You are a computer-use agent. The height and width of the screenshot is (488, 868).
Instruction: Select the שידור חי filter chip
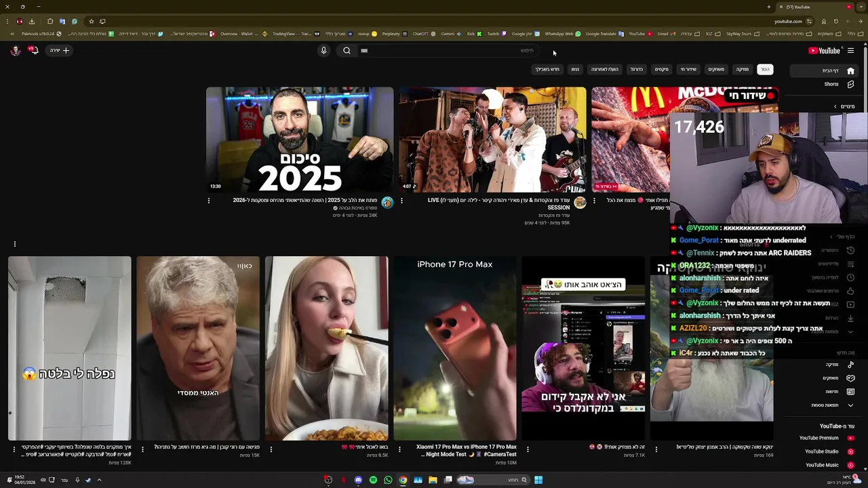pos(688,69)
